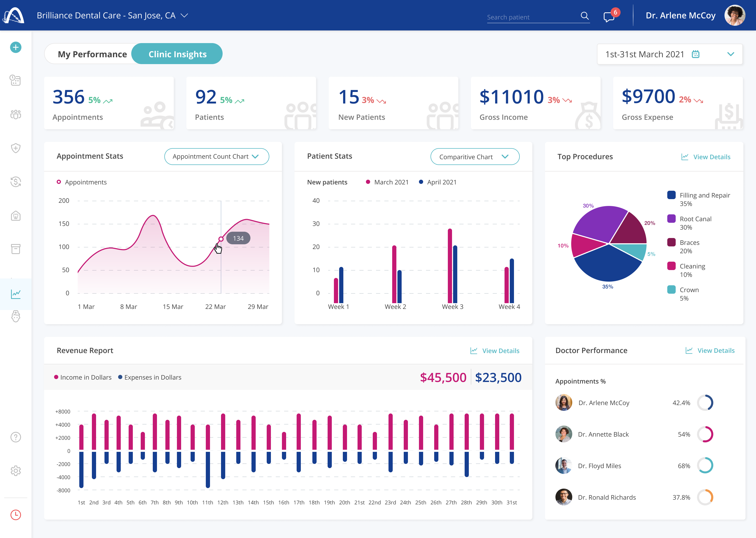Open View Details for Doctor Performance
The width and height of the screenshot is (756, 538).
point(716,350)
